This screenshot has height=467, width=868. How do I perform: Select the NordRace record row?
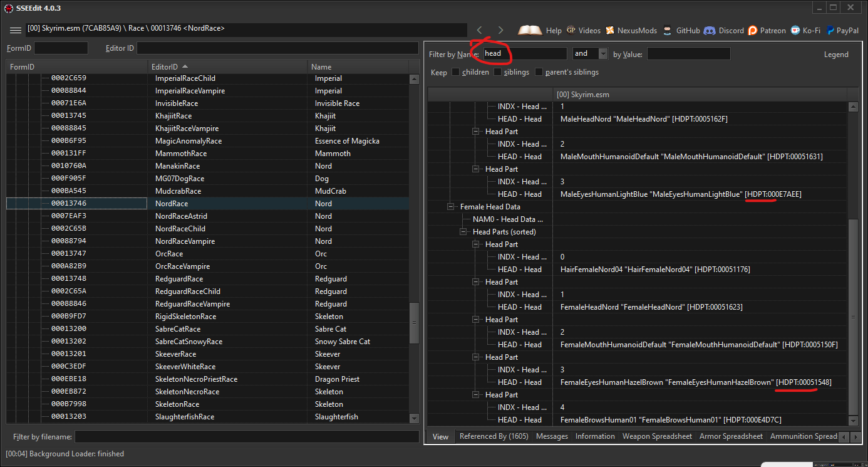click(x=207, y=204)
